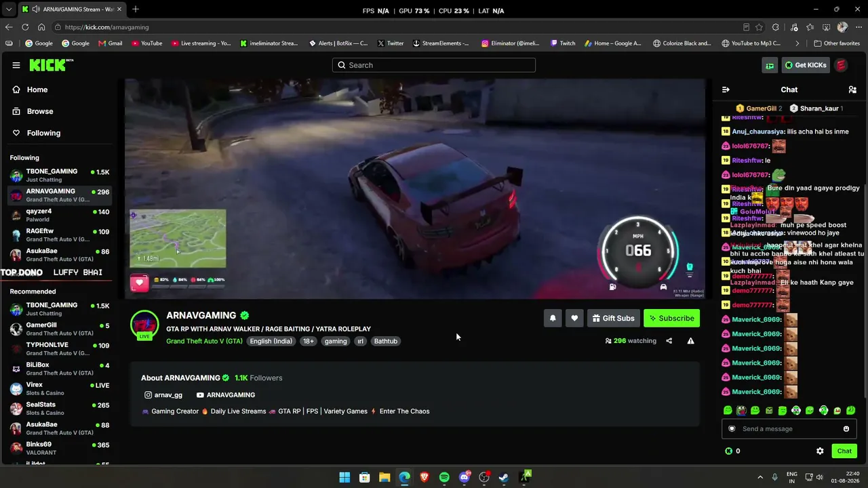The image size is (868, 488).
Task: Select the English (India) tag
Action: coord(271,341)
